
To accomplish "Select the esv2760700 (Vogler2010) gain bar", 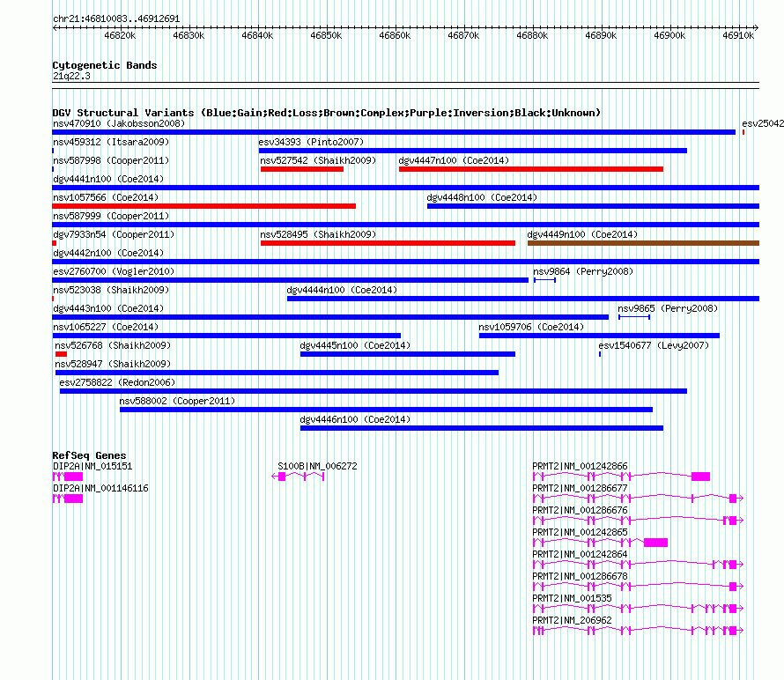I will tap(291, 280).
